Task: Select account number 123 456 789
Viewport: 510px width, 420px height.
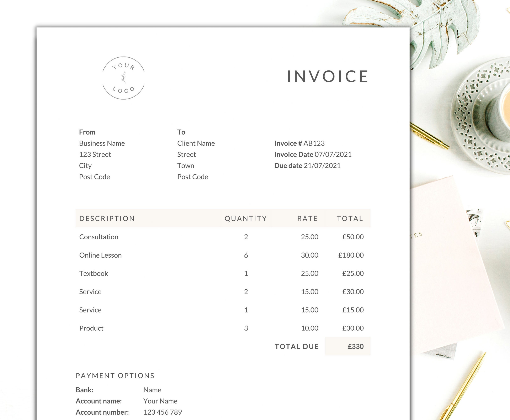Action: click(163, 412)
